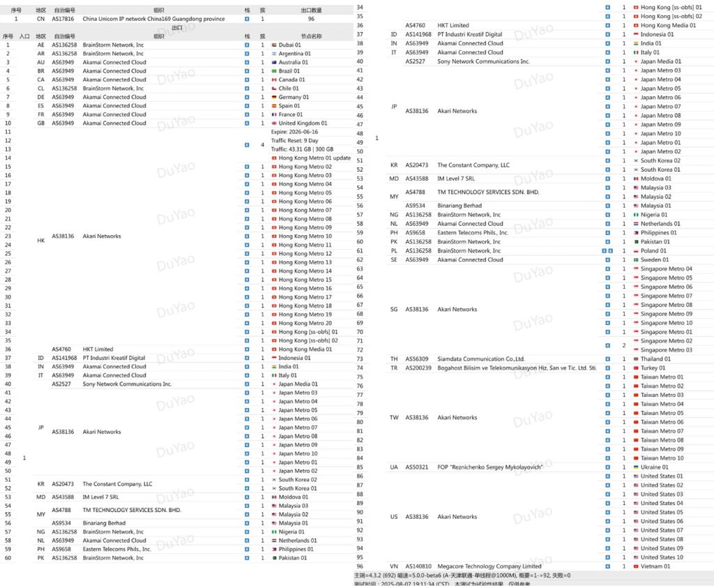Select the 'United States 10' node name

662,557
